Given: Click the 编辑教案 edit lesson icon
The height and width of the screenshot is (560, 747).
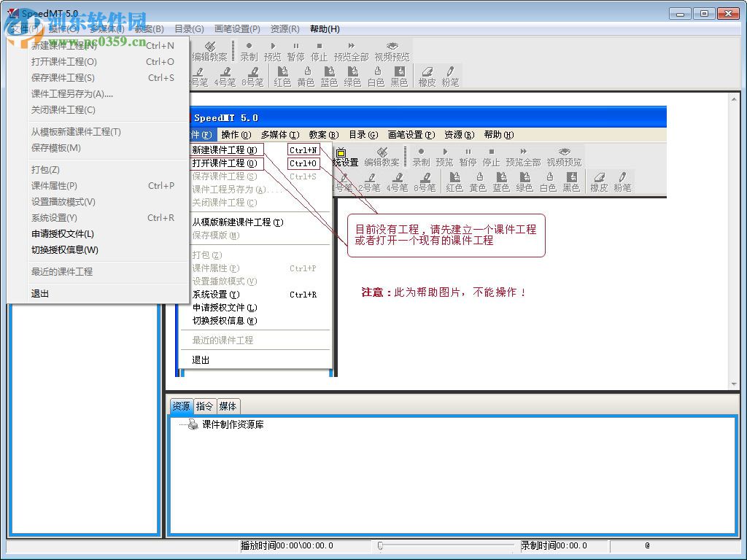Looking at the screenshot, I should [x=210, y=51].
